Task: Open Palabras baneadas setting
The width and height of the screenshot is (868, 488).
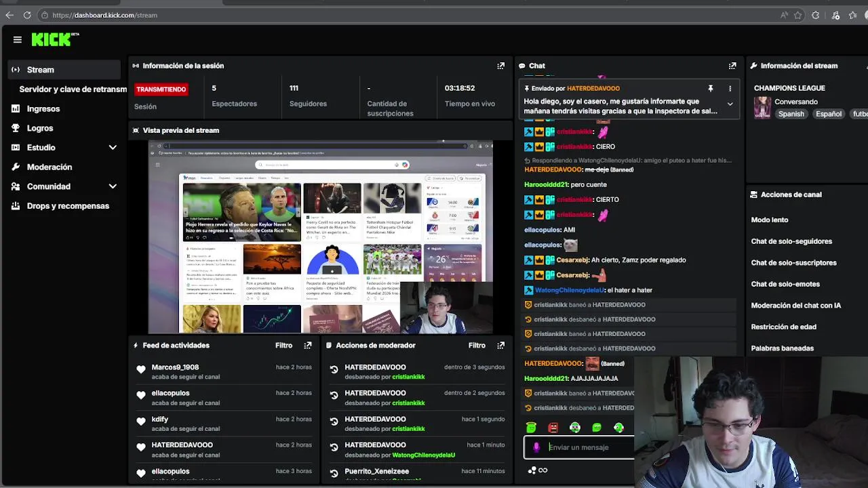Action: [782, 348]
